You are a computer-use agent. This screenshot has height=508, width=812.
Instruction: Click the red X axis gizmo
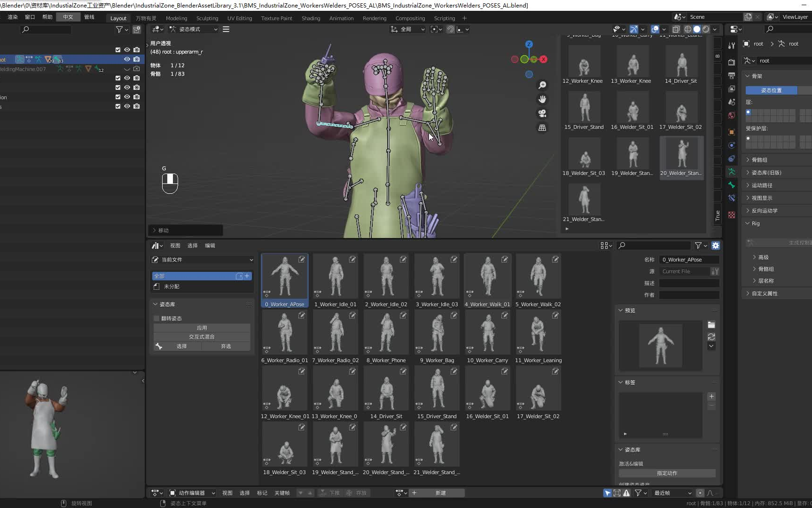544,59
